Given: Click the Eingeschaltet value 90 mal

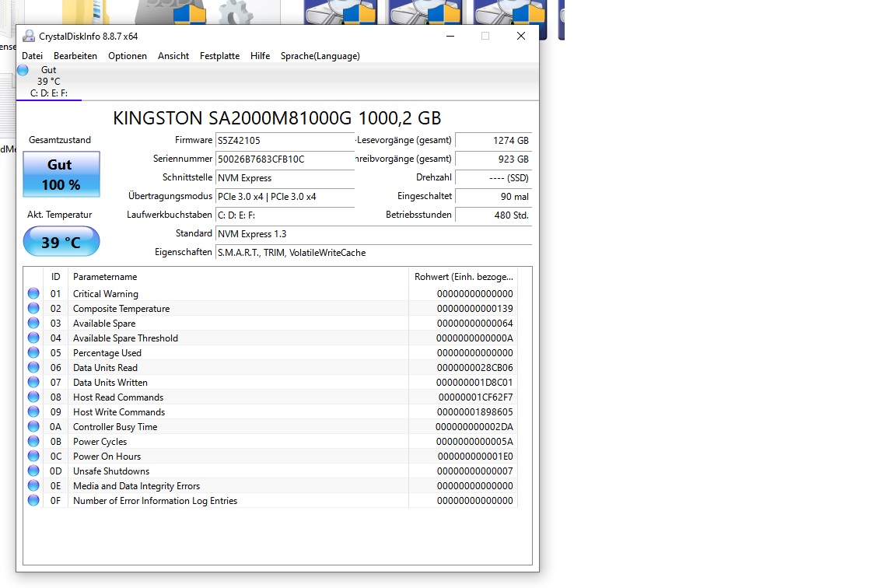Looking at the screenshot, I should (x=493, y=197).
